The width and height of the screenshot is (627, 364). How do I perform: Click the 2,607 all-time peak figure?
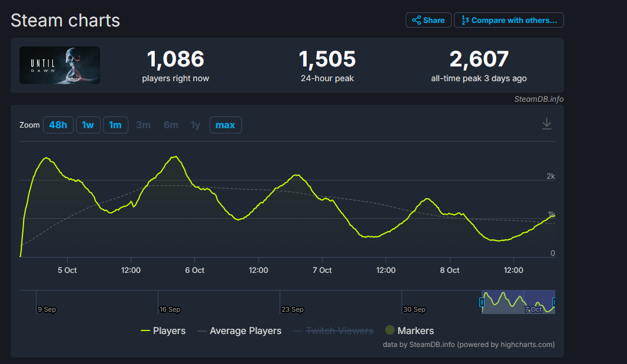479,59
